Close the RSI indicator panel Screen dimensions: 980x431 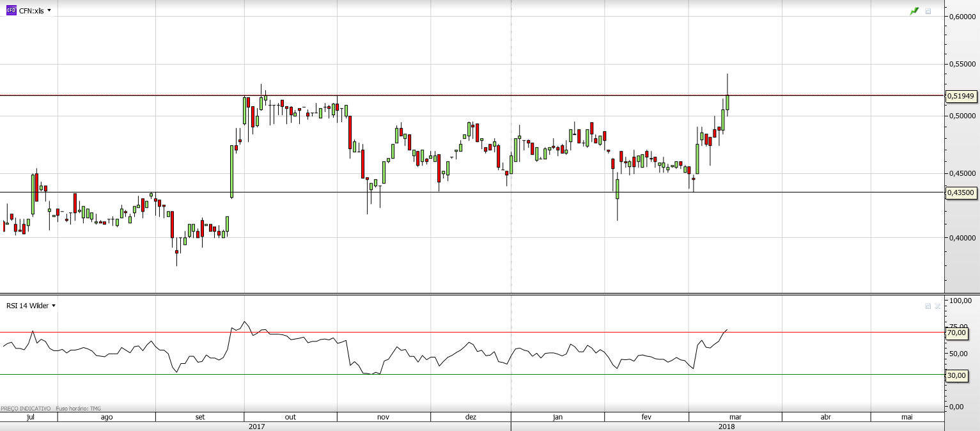tap(937, 306)
